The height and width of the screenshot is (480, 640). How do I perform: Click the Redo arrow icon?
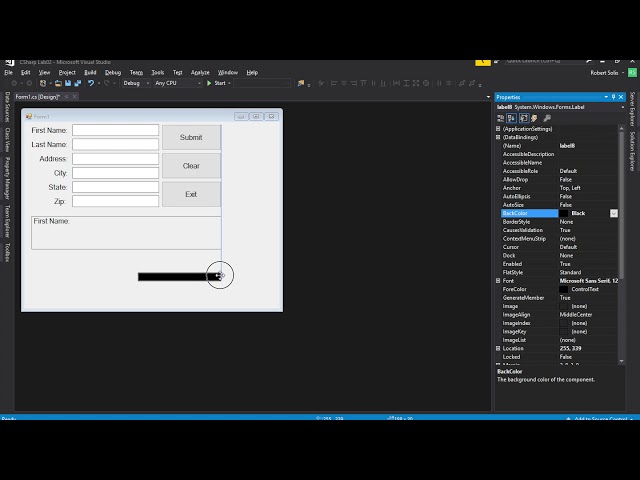coord(107,83)
